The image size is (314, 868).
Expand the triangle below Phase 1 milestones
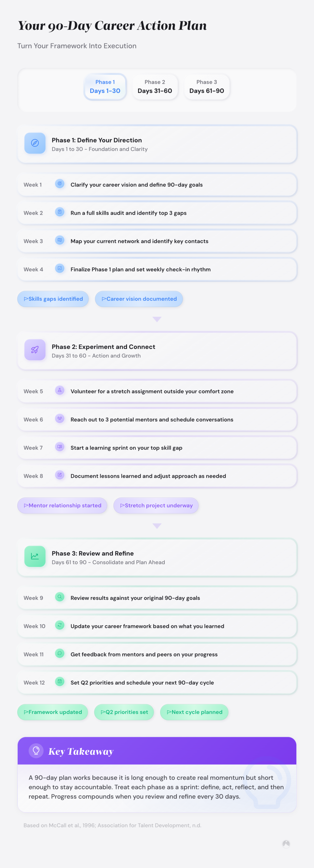[x=157, y=319]
